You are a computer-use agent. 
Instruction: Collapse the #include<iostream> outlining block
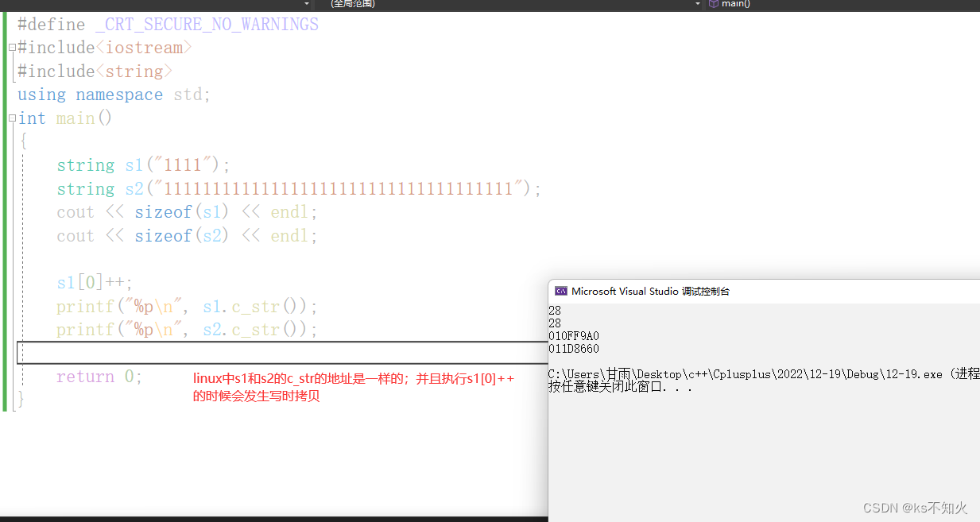pyautogui.click(x=12, y=48)
